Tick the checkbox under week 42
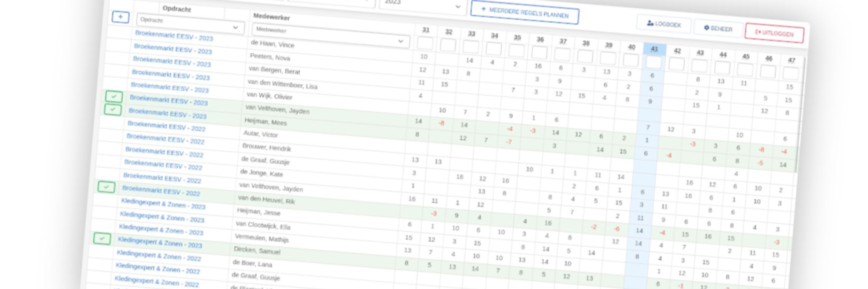868x289 pixels. [x=677, y=64]
